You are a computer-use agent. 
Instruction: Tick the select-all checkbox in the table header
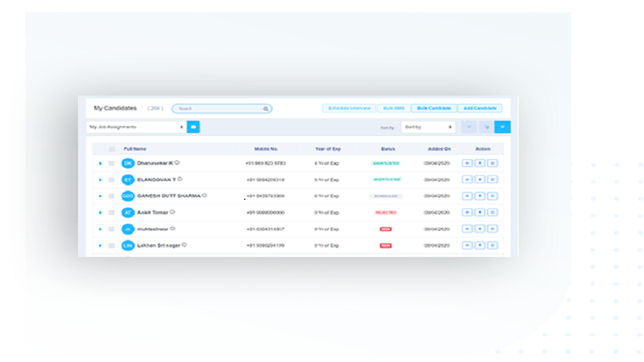coord(111,149)
